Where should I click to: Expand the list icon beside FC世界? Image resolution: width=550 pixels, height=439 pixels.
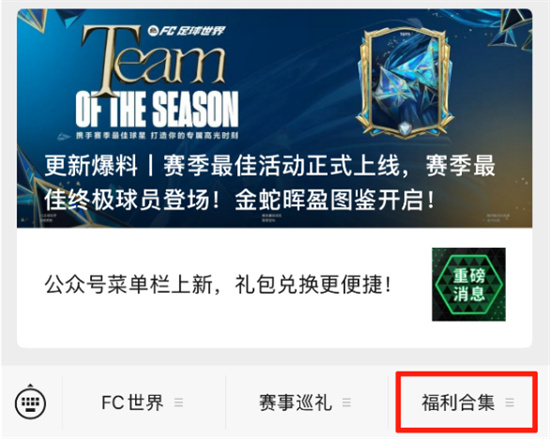(179, 403)
